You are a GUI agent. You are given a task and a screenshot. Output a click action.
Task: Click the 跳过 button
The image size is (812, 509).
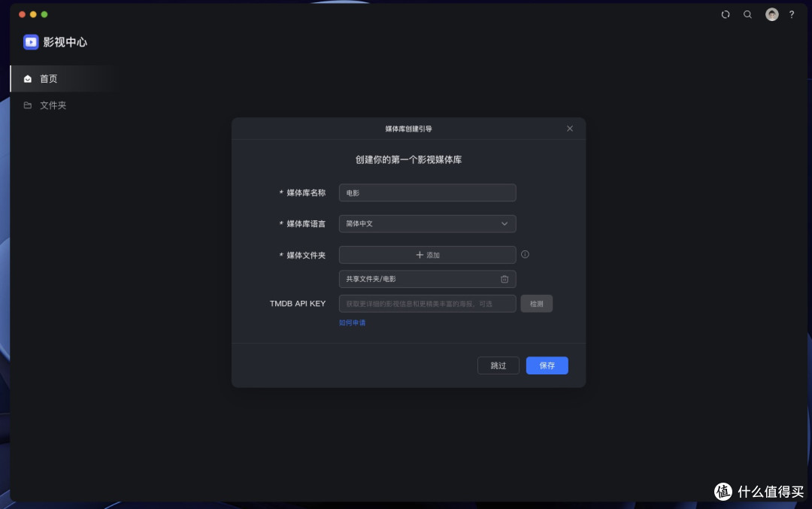click(x=498, y=365)
